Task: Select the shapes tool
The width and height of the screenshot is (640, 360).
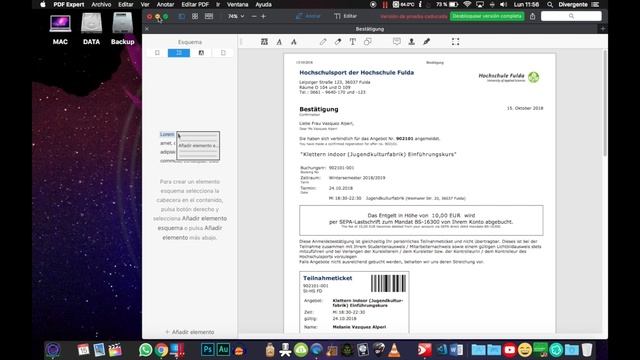Action: [x=367, y=42]
